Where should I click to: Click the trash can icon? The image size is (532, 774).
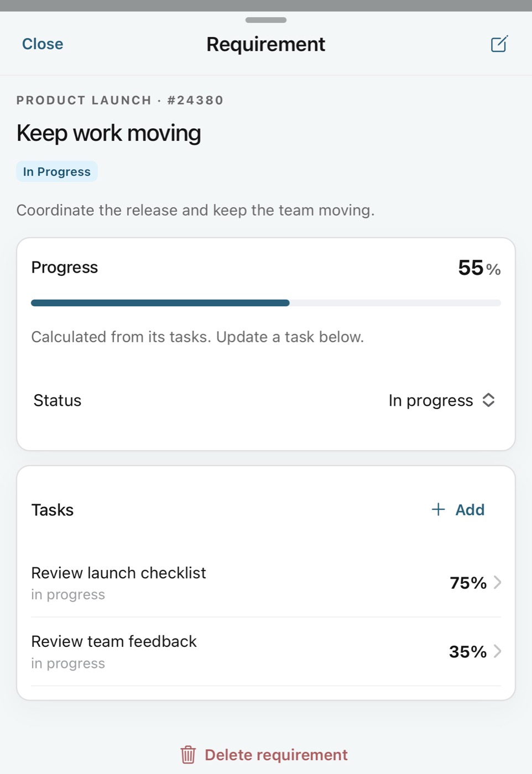point(188,755)
